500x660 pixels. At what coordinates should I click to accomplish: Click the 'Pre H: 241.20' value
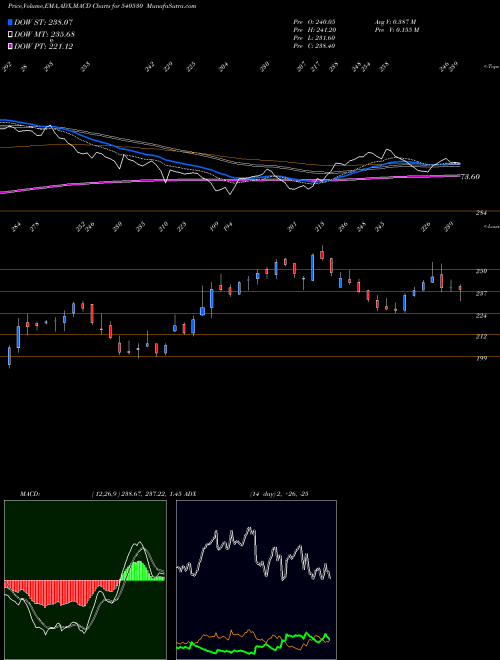[314, 30]
